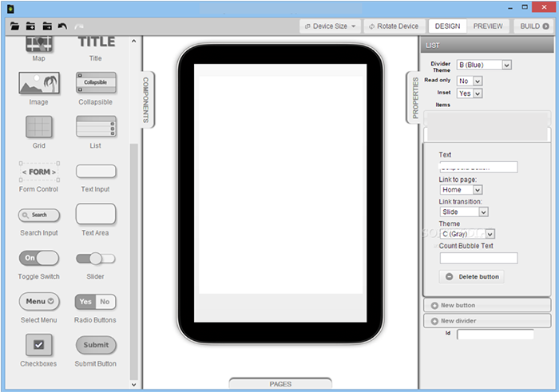
Task: Choose the Collapsible component
Action: (96, 83)
